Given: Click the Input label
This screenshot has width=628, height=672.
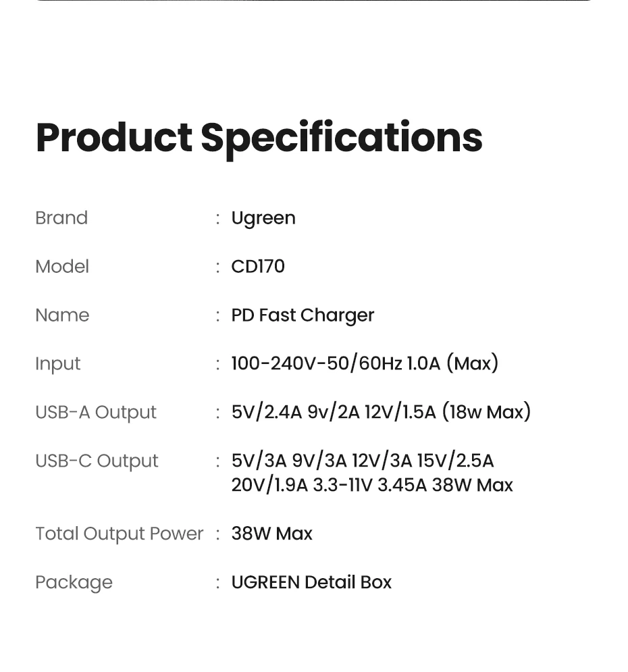Looking at the screenshot, I should point(58,364).
